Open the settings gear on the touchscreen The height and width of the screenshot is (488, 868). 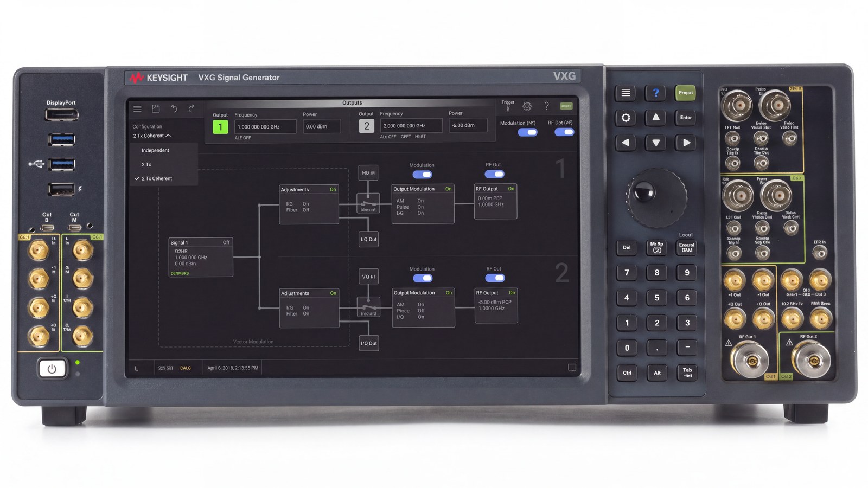(x=527, y=107)
